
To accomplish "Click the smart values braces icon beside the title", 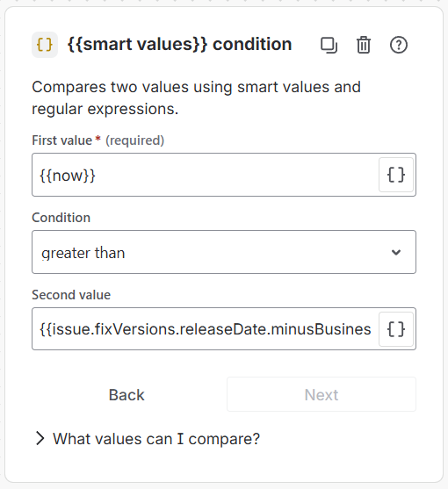I will pyautogui.click(x=45, y=45).
